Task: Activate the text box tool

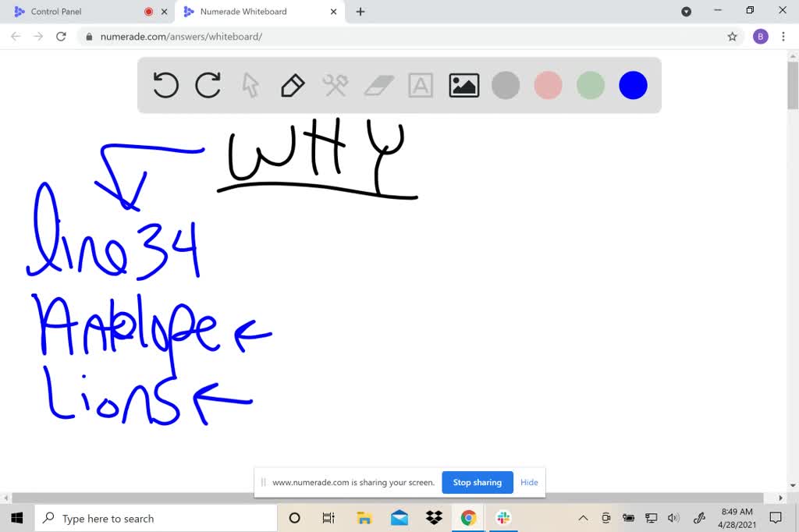Action: [421, 85]
